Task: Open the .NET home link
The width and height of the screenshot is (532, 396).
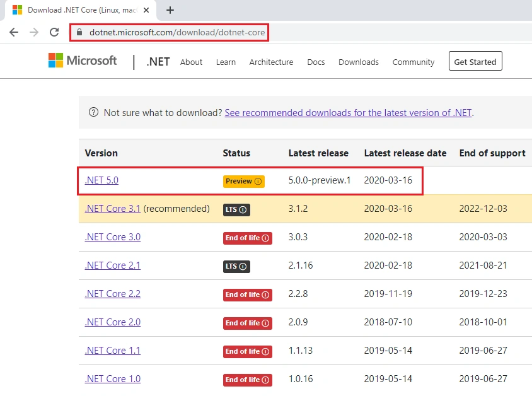Action: point(158,62)
